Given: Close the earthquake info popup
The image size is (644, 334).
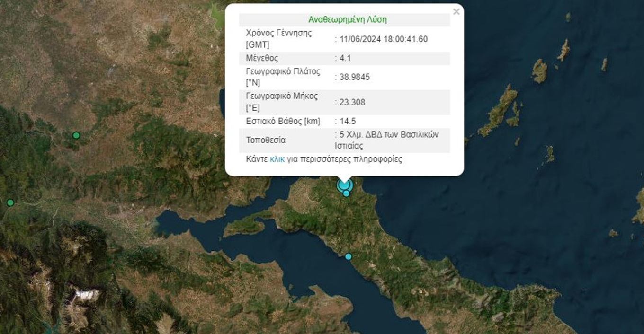Looking at the screenshot, I should coord(456,12).
